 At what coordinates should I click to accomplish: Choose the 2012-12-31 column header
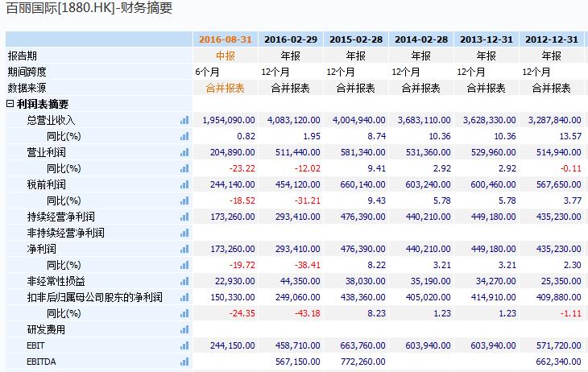[x=552, y=39]
